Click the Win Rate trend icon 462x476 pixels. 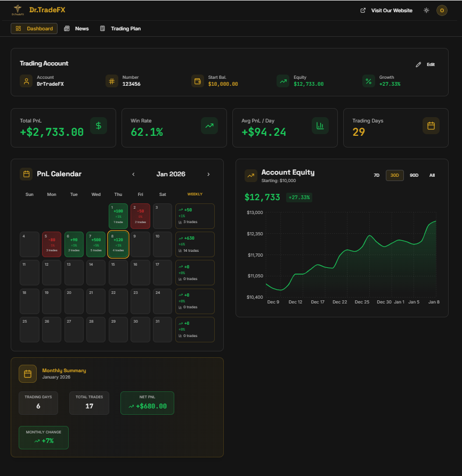point(209,126)
